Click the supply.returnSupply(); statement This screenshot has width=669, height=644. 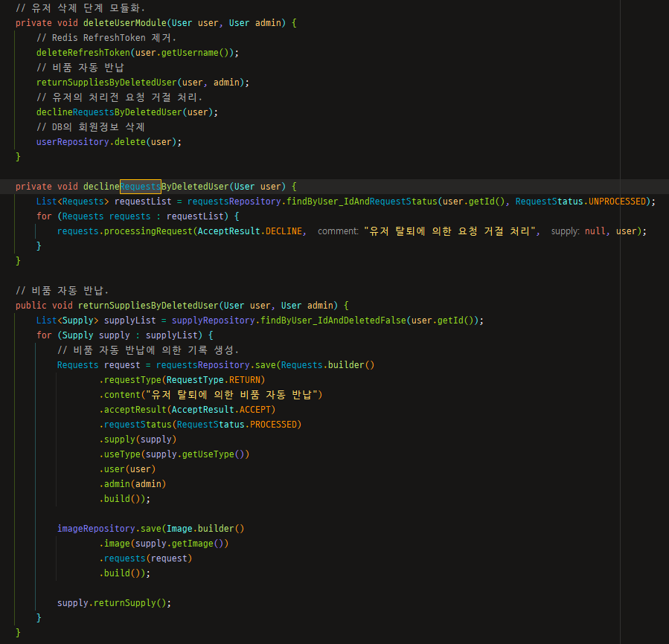114,603
